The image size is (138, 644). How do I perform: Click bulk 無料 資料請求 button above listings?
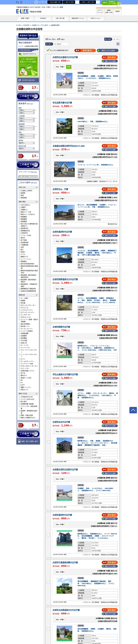(85, 50)
